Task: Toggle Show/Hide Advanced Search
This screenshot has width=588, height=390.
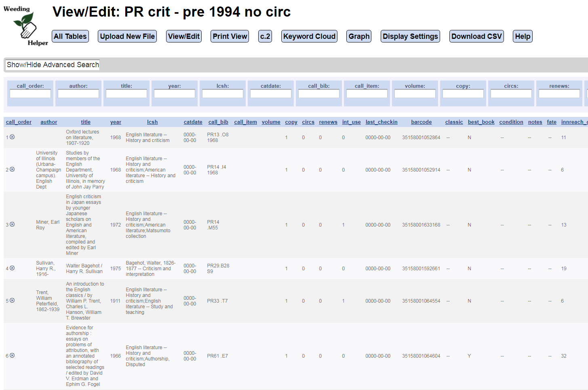Action: (x=53, y=65)
